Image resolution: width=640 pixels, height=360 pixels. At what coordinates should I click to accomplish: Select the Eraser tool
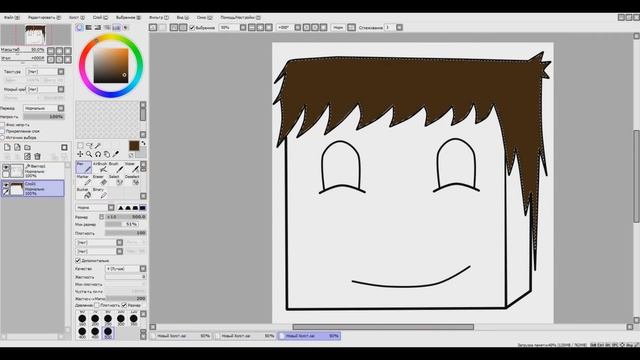tap(100, 180)
